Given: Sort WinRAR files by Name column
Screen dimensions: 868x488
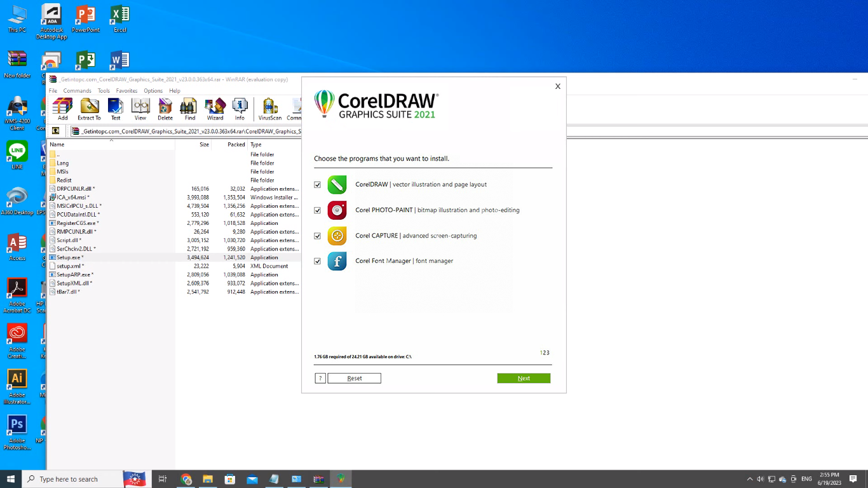Looking at the screenshot, I should tap(111, 145).
